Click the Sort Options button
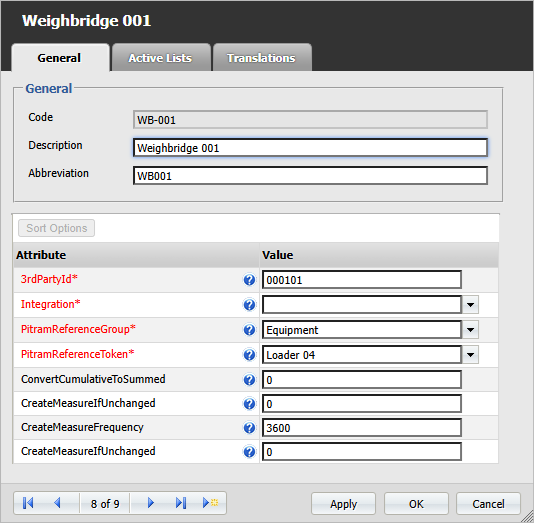The height and width of the screenshot is (523, 534). pyautogui.click(x=57, y=228)
